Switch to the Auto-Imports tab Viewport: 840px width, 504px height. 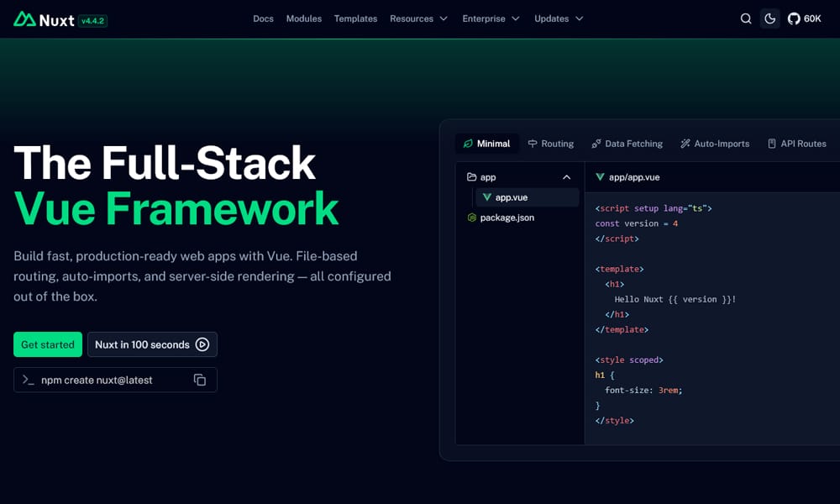tap(715, 144)
